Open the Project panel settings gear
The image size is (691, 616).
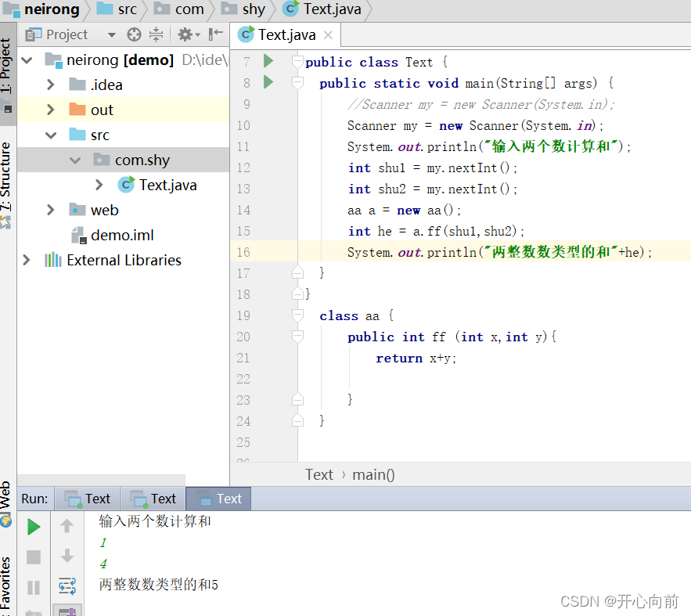pyautogui.click(x=189, y=34)
